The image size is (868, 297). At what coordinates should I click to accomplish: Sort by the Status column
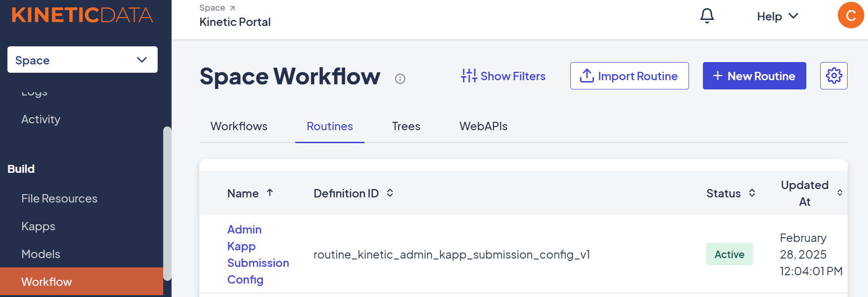pyautogui.click(x=731, y=193)
